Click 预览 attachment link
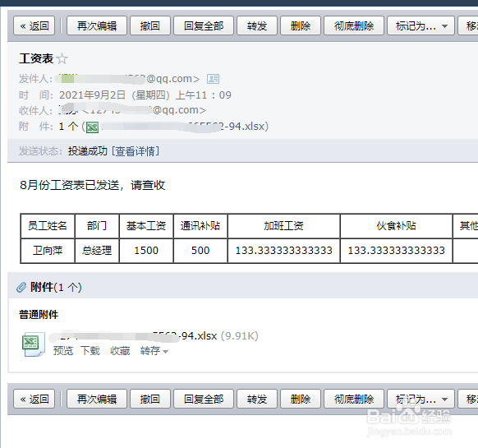The width and height of the screenshot is (478, 448). point(63,351)
